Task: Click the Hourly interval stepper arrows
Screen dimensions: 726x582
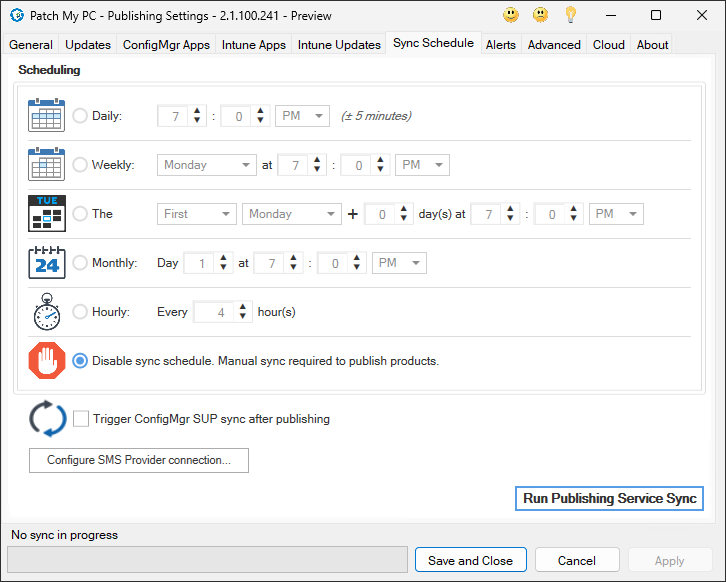Action: tap(243, 312)
